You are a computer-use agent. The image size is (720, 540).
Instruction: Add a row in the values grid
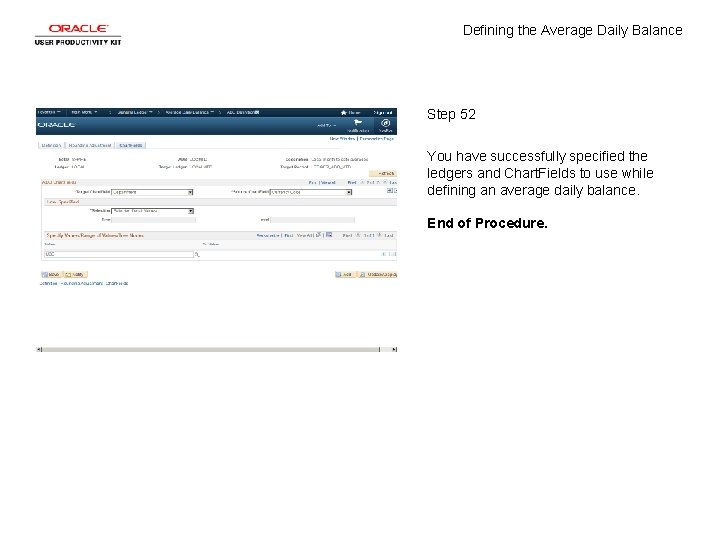pos(384,254)
